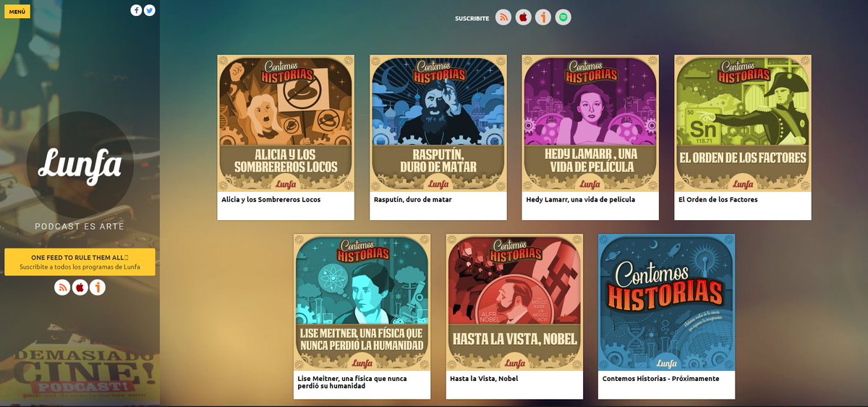Image resolution: width=868 pixels, height=407 pixels.
Task: Open Hedy Lamarr episode cover image
Action: pyautogui.click(x=590, y=123)
